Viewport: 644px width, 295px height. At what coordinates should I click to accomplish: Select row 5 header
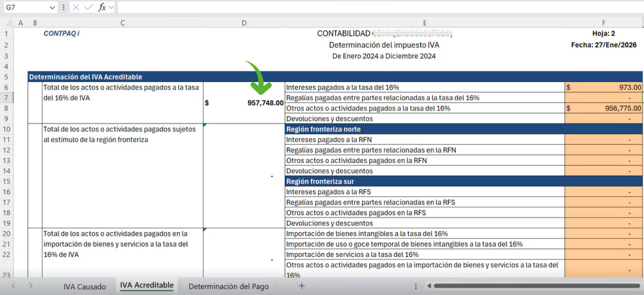[7, 77]
